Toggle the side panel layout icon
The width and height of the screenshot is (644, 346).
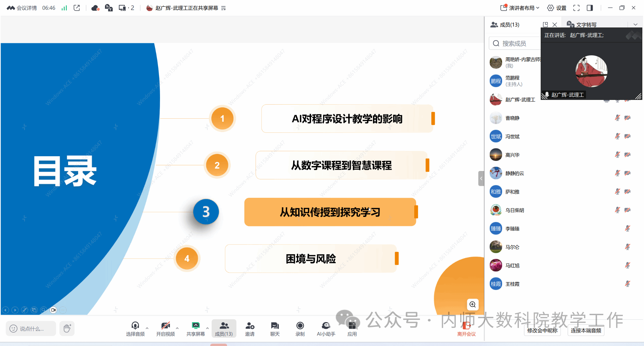[x=590, y=8]
